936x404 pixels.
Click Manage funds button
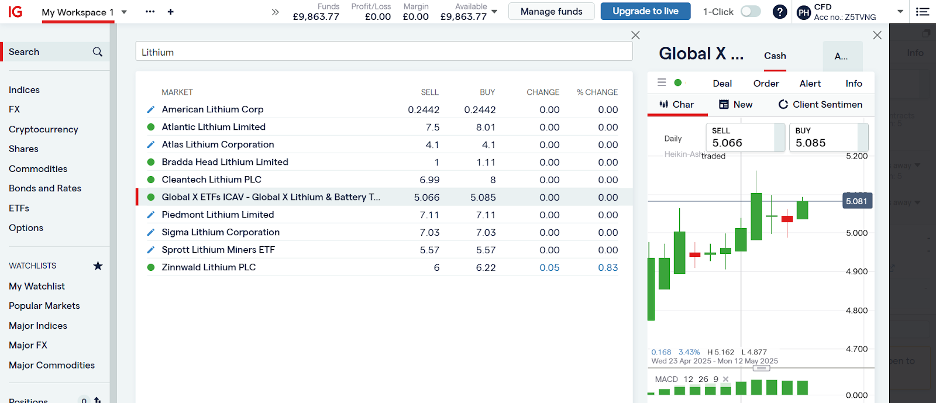coord(552,11)
